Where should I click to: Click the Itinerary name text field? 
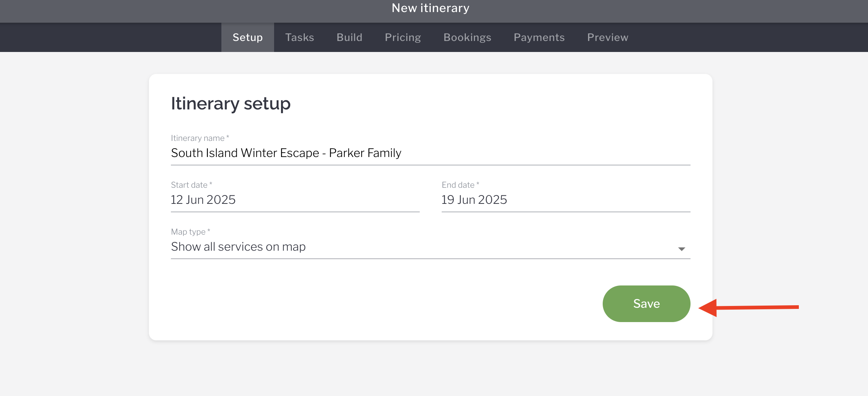(430, 153)
